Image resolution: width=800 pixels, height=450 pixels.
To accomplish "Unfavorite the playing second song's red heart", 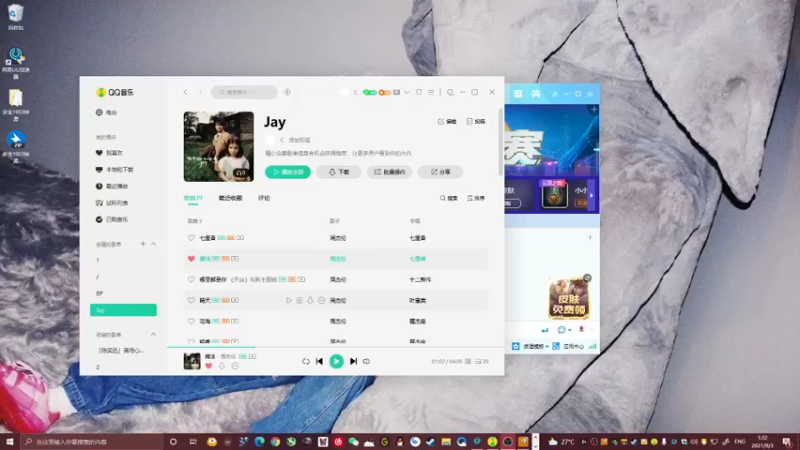I will coord(191,259).
